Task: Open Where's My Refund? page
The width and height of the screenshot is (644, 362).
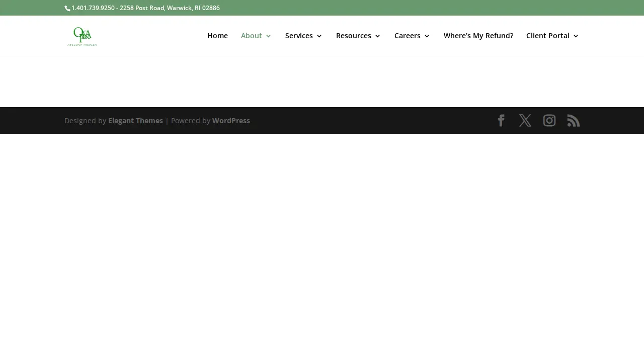Action: [x=478, y=36]
